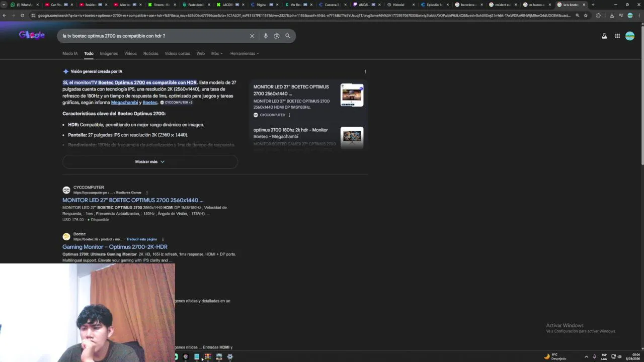Open MONITOR LED 27" BOETEC OPTIMUS 2700 result
Viewport: 644px width, 362px height.
click(133, 200)
